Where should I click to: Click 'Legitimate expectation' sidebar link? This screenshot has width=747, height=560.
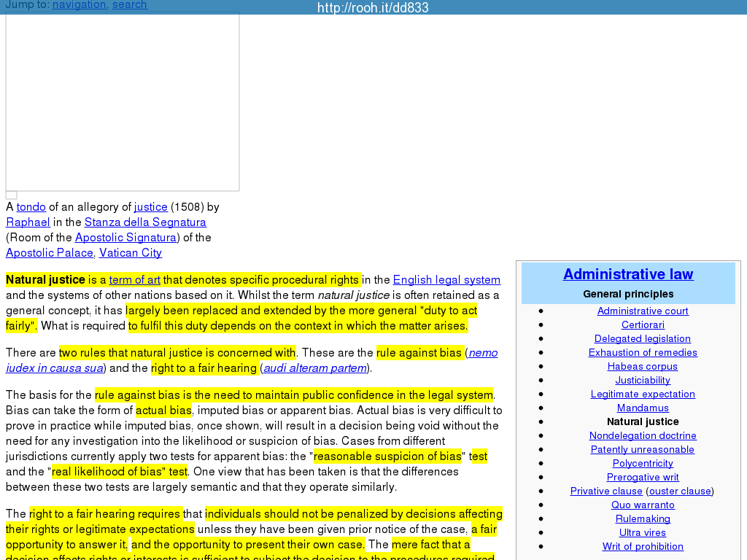pos(643,394)
